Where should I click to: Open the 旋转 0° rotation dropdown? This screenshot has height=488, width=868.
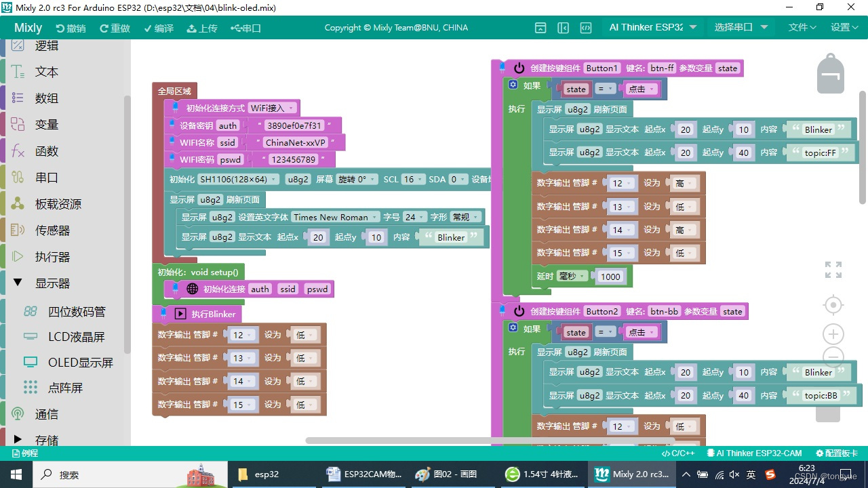tap(357, 180)
